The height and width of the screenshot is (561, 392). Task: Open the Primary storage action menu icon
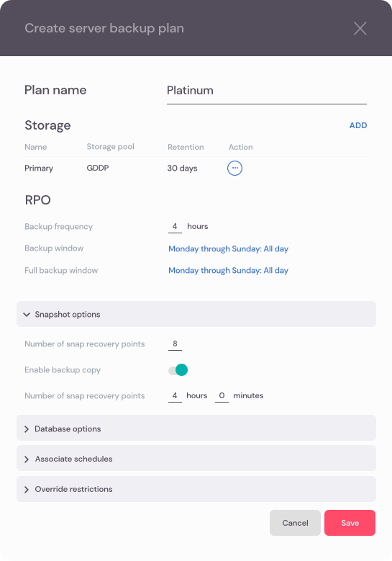[234, 168]
